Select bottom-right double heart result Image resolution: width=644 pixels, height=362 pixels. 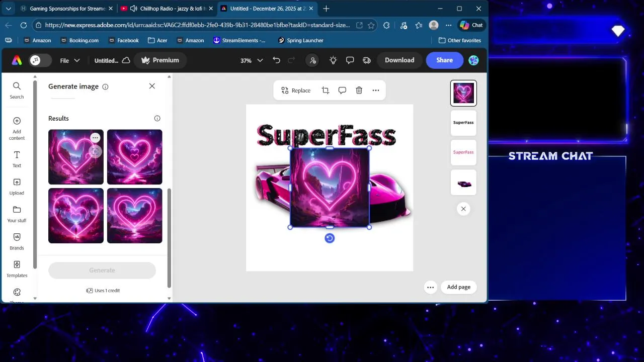coord(134,216)
